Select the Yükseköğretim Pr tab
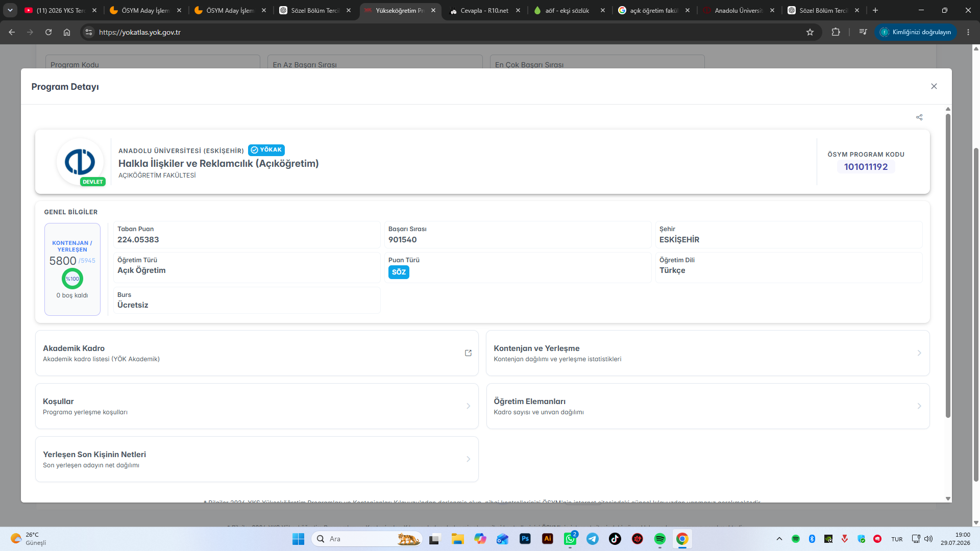This screenshot has height=551, width=980. [401, 10]
